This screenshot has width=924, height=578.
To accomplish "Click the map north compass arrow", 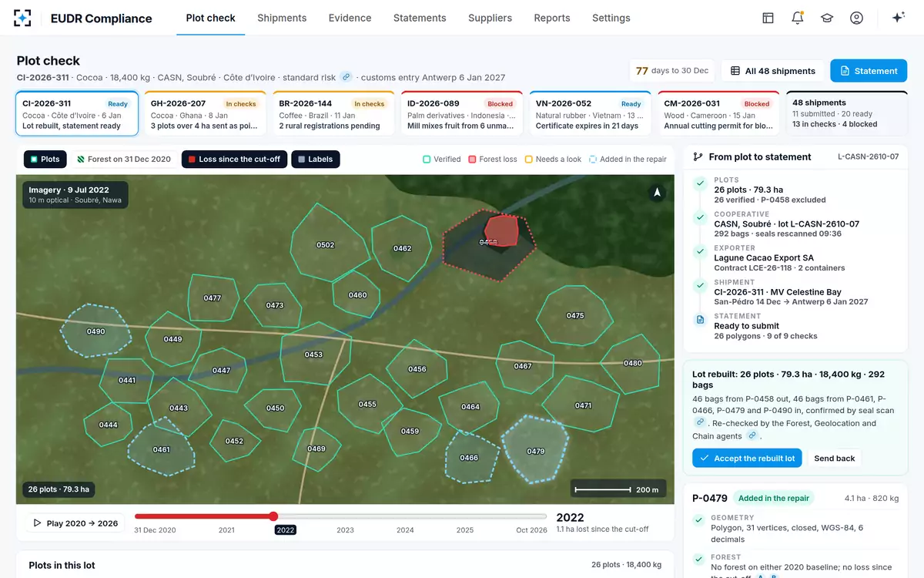I will pos(657,193).
